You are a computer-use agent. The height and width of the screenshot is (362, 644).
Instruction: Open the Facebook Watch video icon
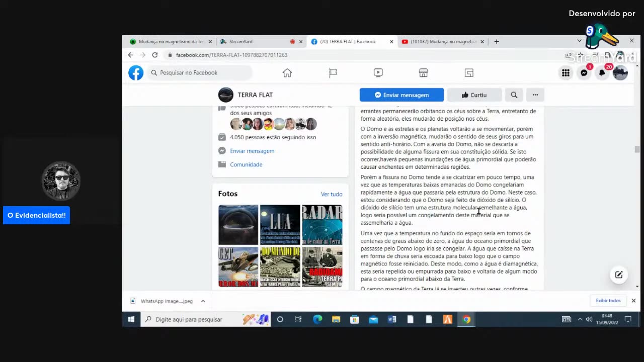(x=378, y=73)
